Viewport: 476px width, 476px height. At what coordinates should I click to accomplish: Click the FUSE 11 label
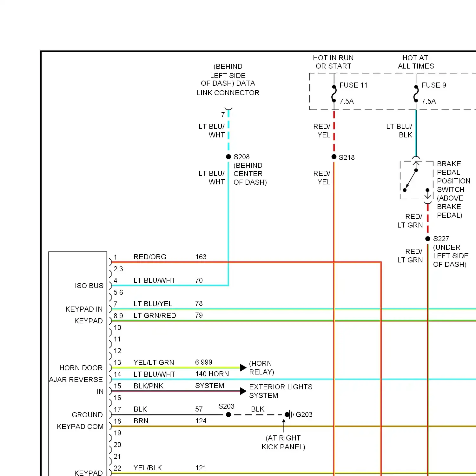click(353, 85)
